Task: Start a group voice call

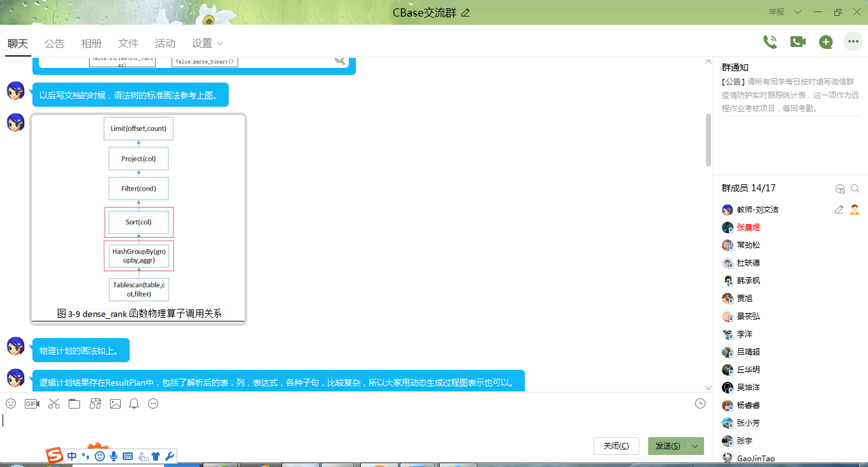Action: click(770, 42)
